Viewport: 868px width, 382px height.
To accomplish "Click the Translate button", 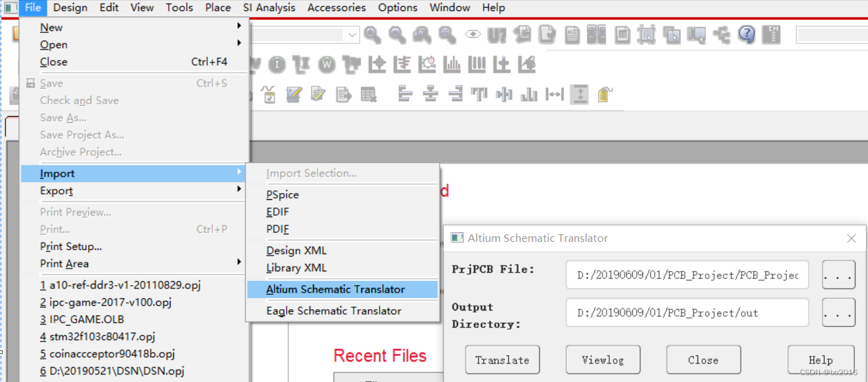I will [502, 360].
